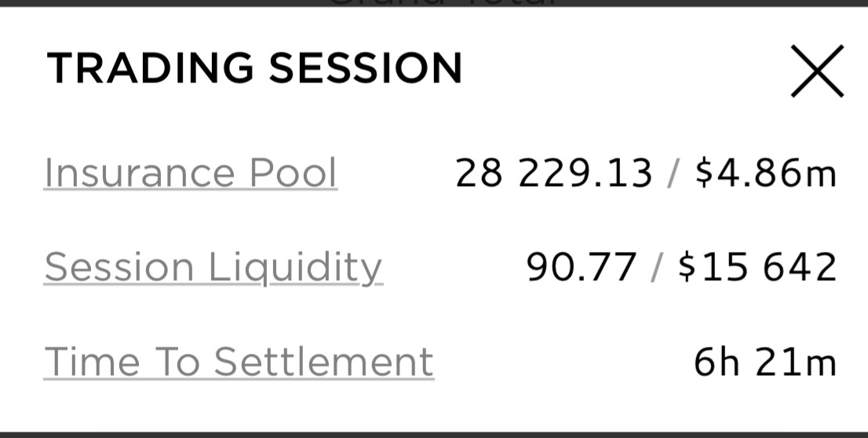Select the 90.77 session liquidity amount

coord(581,267)
